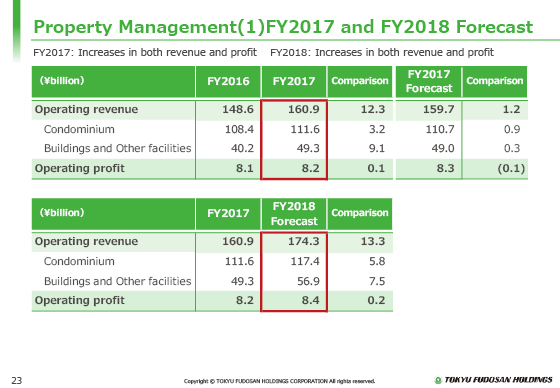Image resolution: width=560 pixels, height=388 pixels.
Task: Select the operating profit value 8.1
Action: tap(245, 168)
